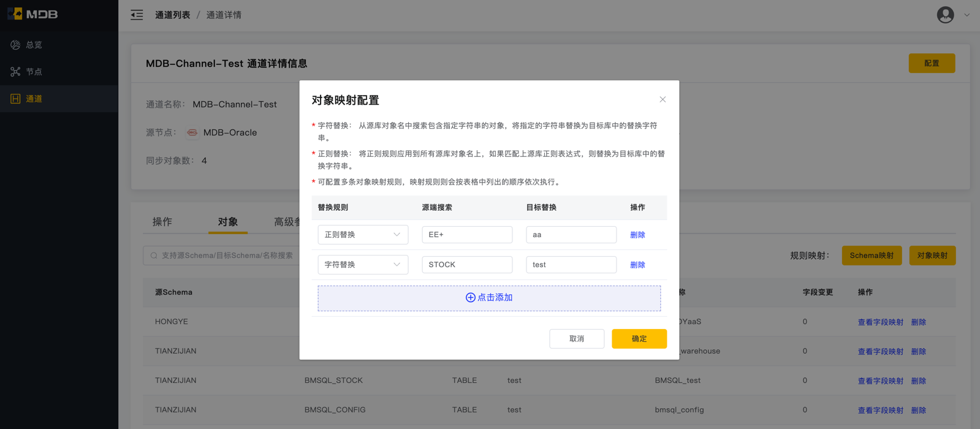The image size is (980, 429).
Task: View field mapping for _warehouse row
Action: pos(880,351)
